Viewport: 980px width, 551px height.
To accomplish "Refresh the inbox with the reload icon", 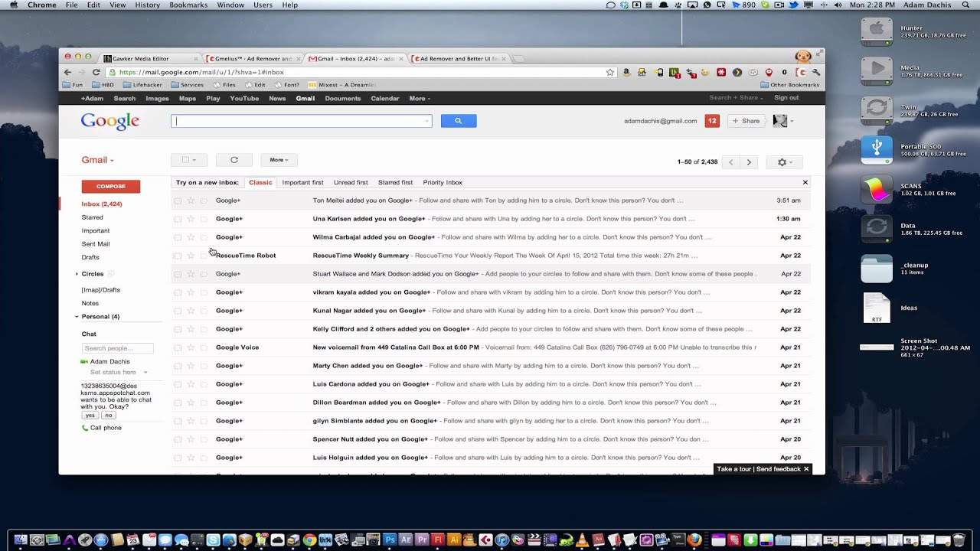I will [234, 160].
